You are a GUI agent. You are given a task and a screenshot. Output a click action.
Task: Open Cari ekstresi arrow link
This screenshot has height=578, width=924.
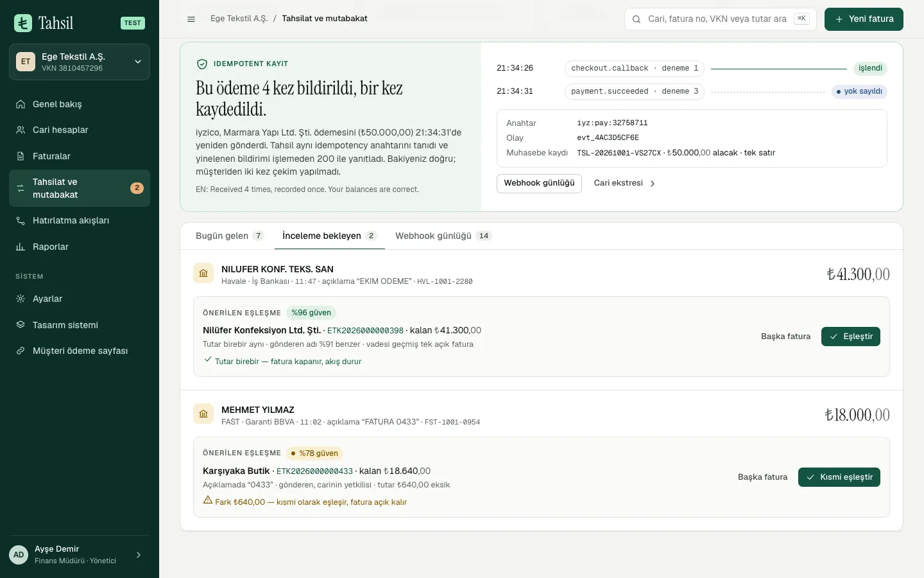click(x=624, y=183)
